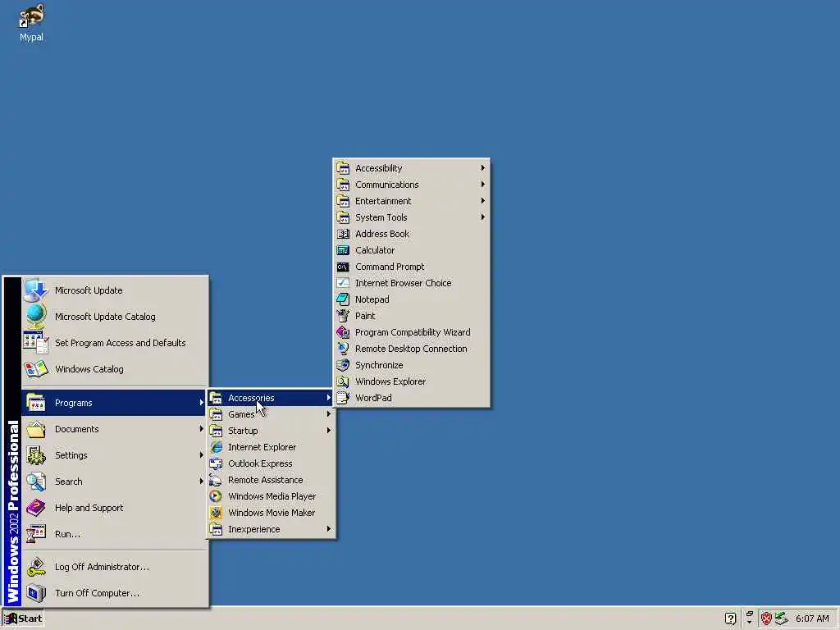Image resolution: width=840 pixels, height=630 pixels.
Task: Expand the Games submenu arrow
Action: (329, 414)
